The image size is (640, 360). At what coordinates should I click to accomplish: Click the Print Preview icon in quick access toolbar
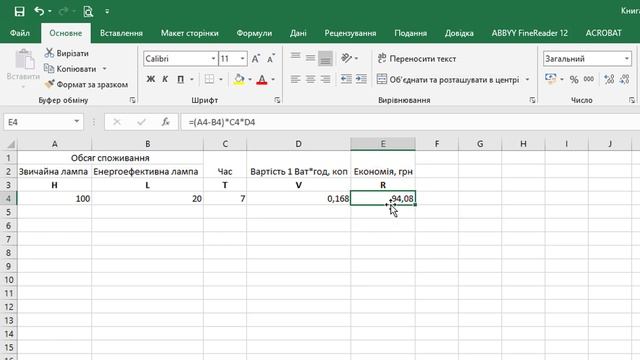[88, 11]
